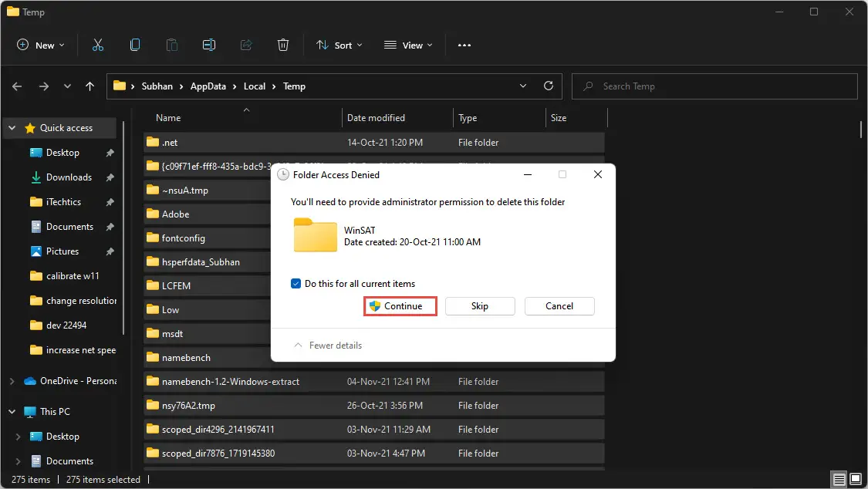The height and width of the screenshot is (489, 868).
Task: Open the See more ellipsis menu
Action: 464,46
